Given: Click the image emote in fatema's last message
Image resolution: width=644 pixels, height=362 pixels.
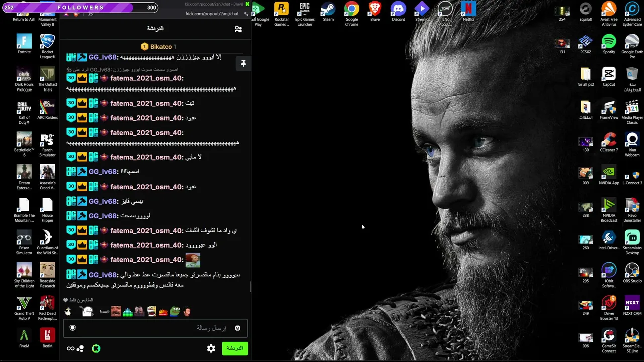Looking at the screenshot, I should pos(193,260).
